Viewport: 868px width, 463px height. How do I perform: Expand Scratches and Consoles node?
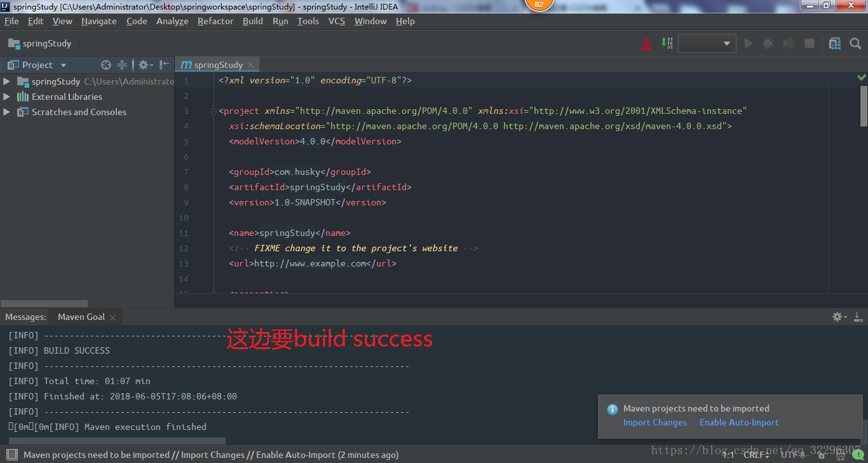[x=6, y=112]
